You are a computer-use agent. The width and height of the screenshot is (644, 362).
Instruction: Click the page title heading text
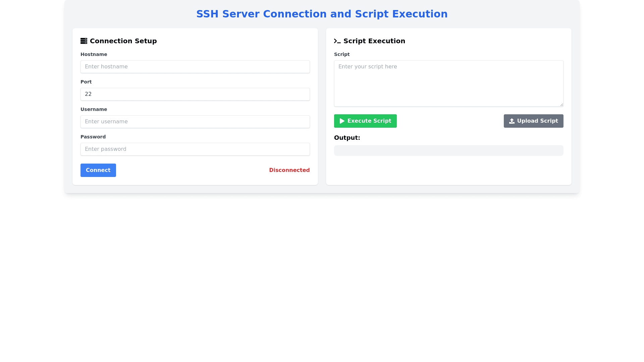pos(322,14)
